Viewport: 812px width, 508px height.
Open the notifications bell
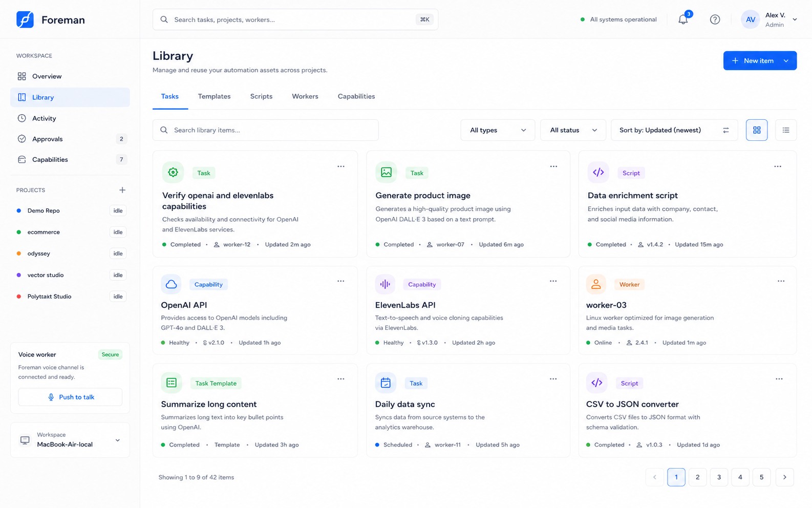(x=683, y=19)
